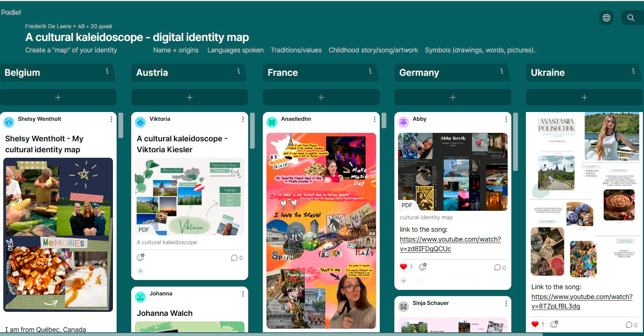Open the Belgium section options menu
Viewport: 644px width, 336px height.
[x=107, y=71]
